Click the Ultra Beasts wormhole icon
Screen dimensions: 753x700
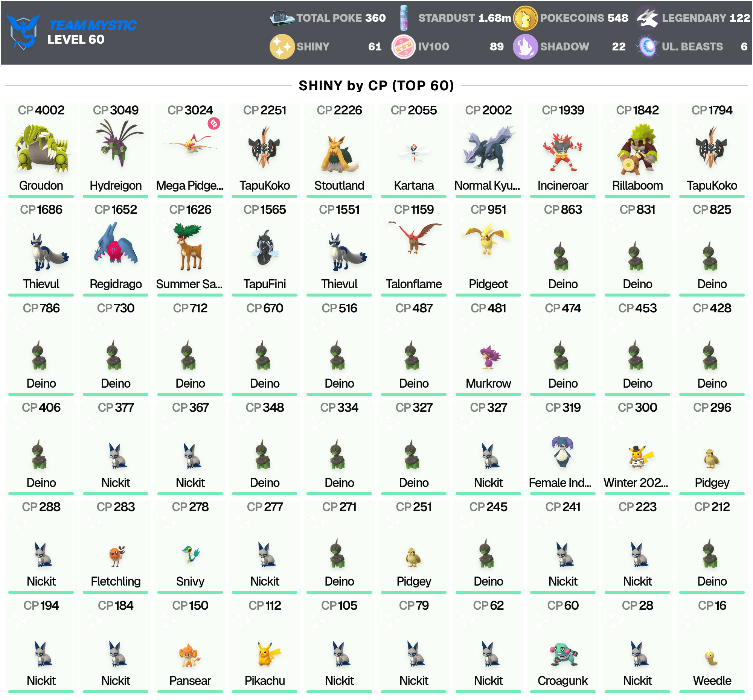tap(647, 47)
